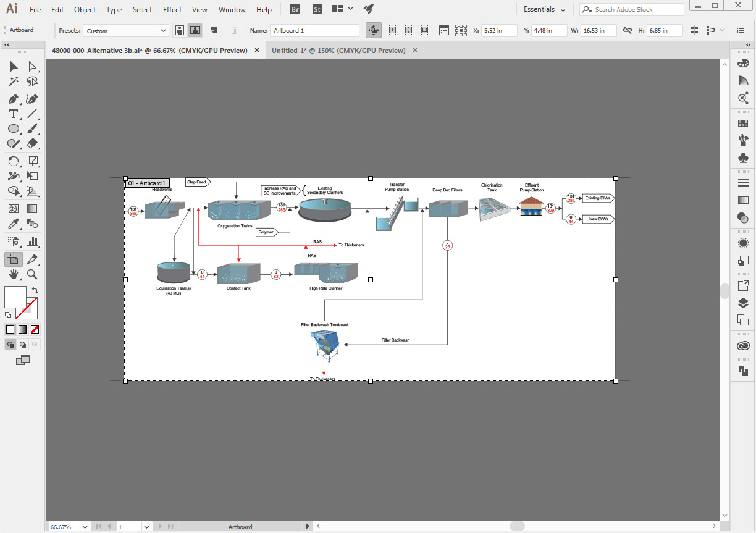Click the artboard Name input field
Screen dimensions: 756x533
coord(314,30)
